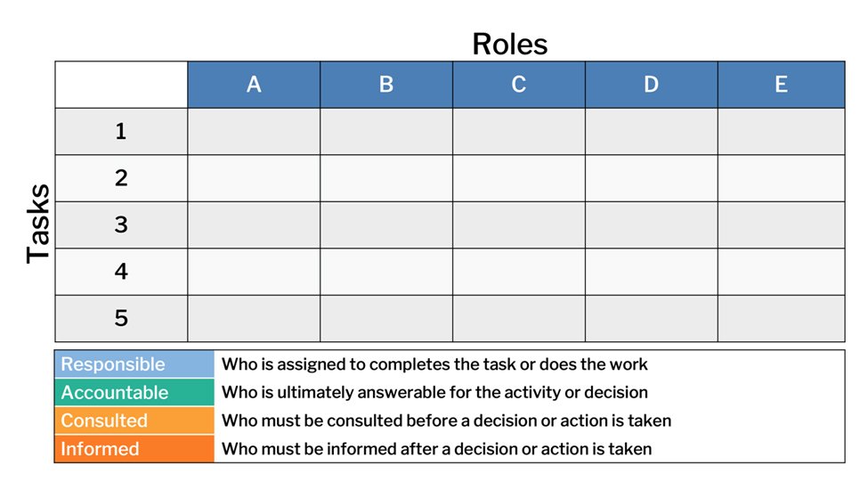Screen dimensions: 868x490
Task: Click the vertical Tasks label
Action: coord(38,223)
